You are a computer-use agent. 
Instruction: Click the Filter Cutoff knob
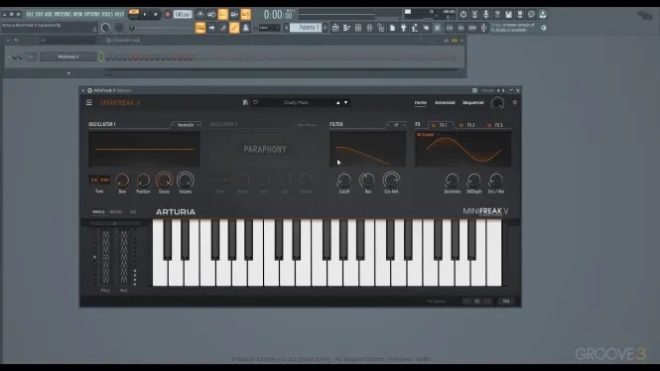pos(344,180)
